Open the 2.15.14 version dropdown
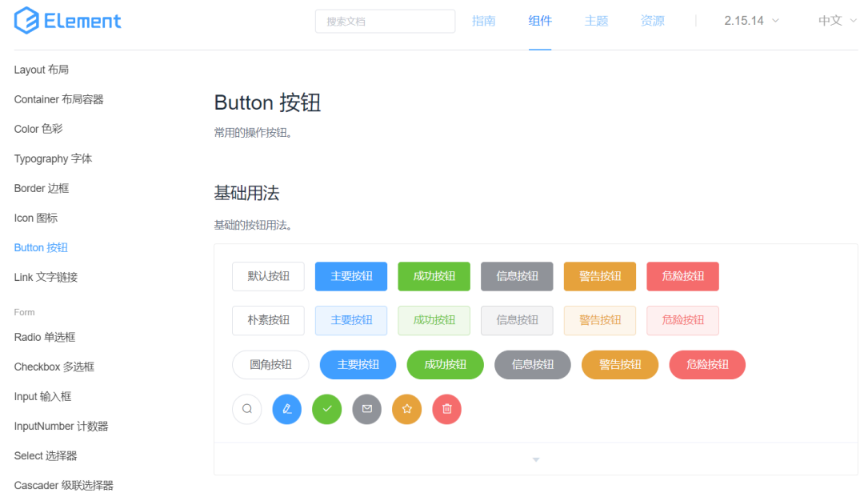Viewport: 868px width, 501px height. (751, 21)
